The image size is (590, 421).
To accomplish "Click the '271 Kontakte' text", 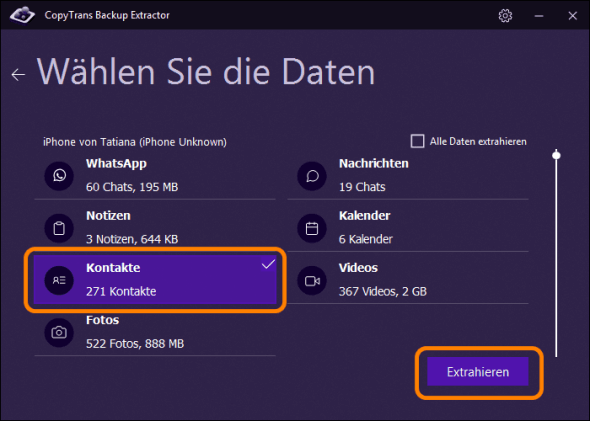I will (121, 292).
